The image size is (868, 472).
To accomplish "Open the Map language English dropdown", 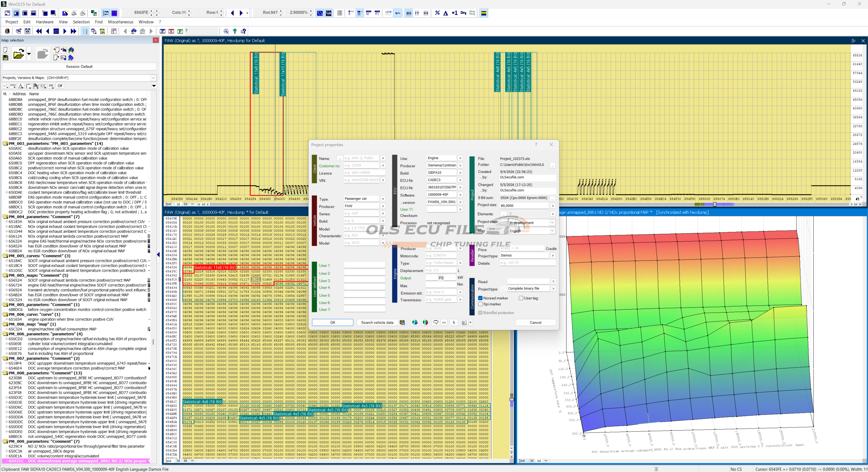I will point(552,231).
